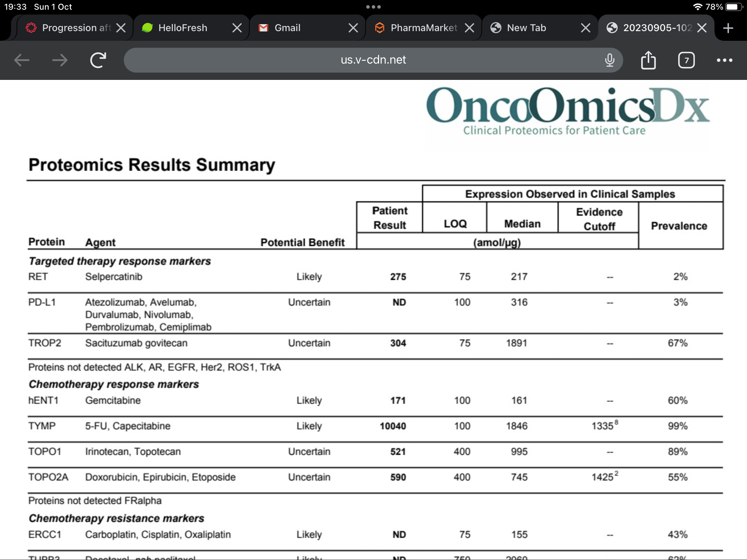This screenshot has height=560, width=747.
Task: Open a new tab with plus button
Action: tap(728, 28)
